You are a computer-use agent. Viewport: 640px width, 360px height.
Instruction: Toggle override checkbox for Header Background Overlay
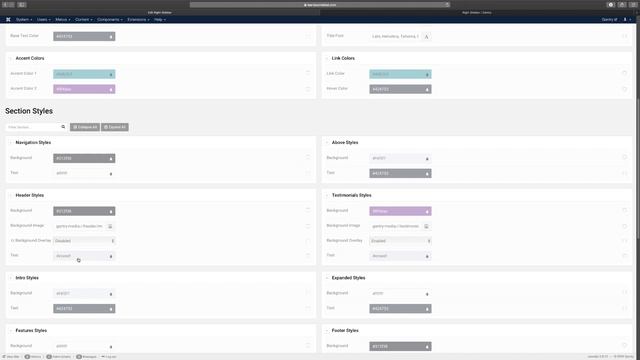(308, 240)
